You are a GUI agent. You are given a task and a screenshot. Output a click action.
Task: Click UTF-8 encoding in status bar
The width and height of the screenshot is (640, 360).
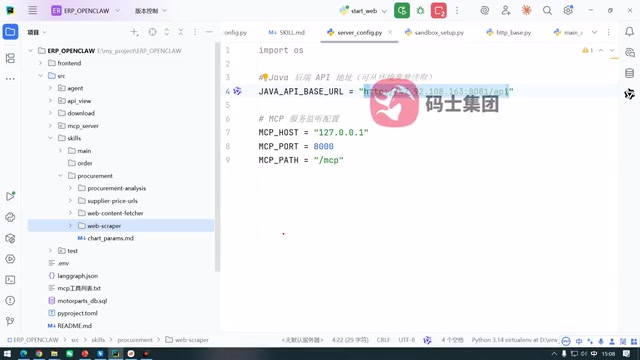(407, 340)
